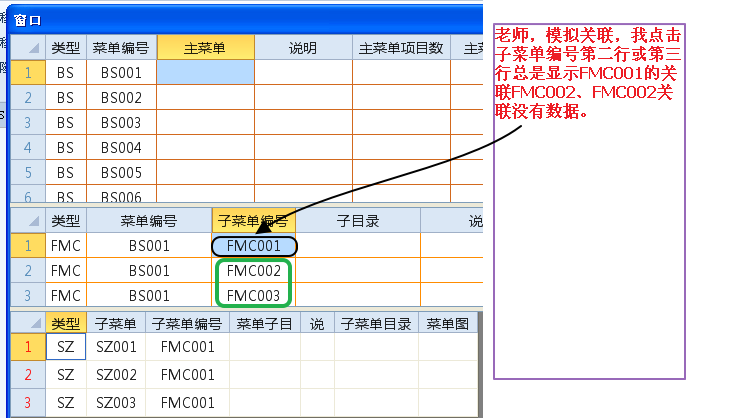Click cell SZ003
Viewport: 735px width, 418px height.
(116, 403)
